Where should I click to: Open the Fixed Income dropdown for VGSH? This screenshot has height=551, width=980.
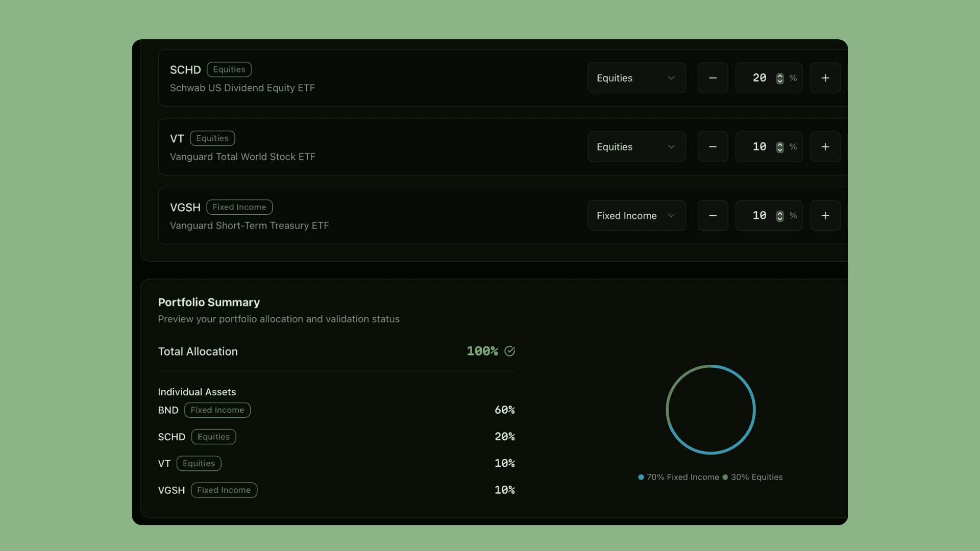[x=636, y=215]
